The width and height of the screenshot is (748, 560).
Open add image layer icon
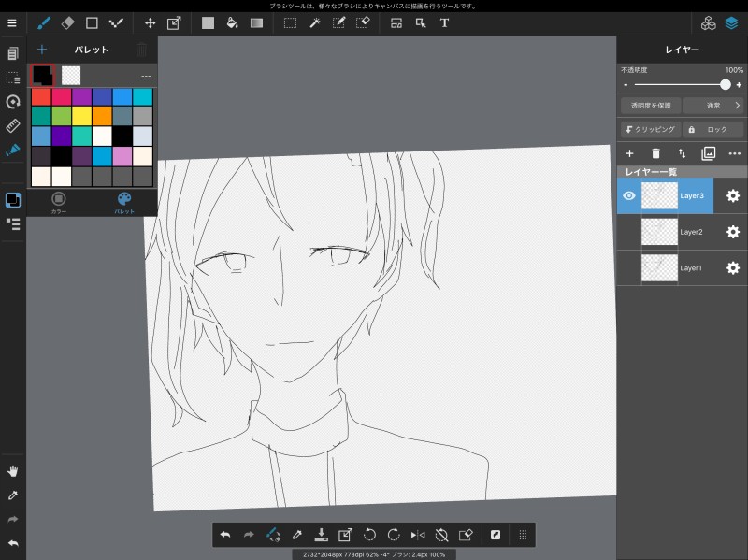tap(709, 153)
